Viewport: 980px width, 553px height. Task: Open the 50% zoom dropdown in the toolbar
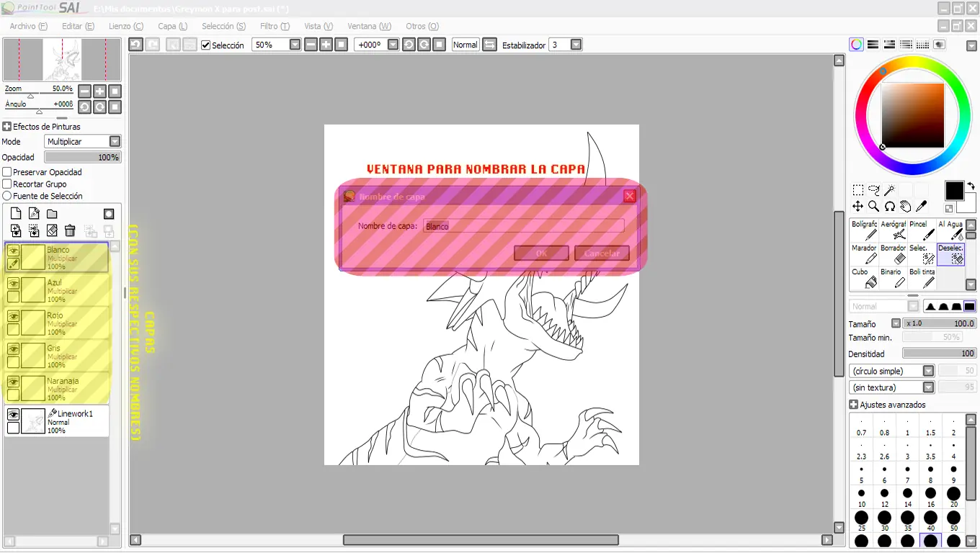point(295,45)
